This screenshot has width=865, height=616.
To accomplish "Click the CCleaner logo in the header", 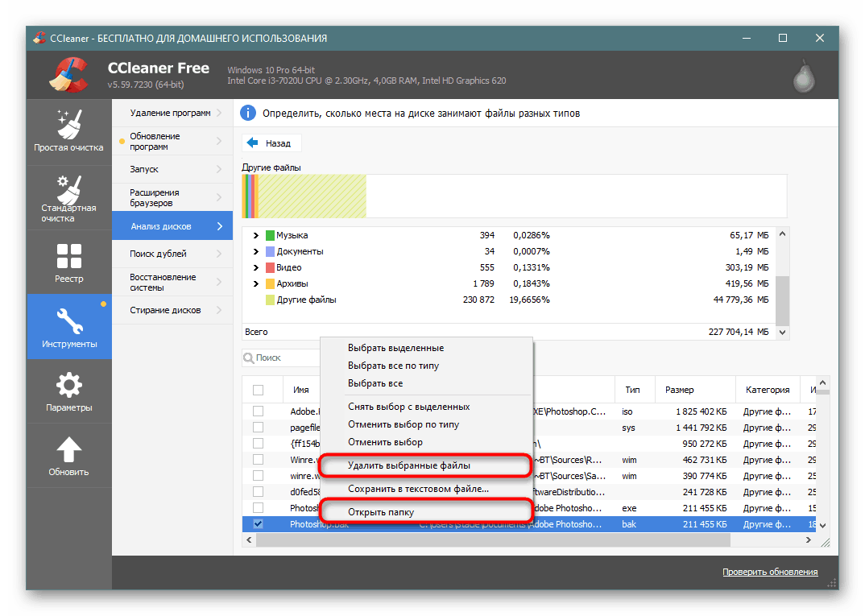I will click(x=69, y=76).
